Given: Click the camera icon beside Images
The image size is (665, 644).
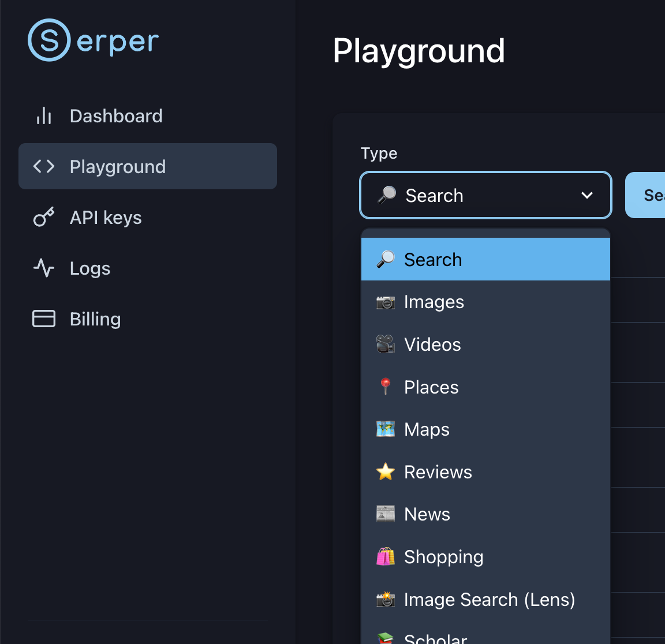Looking at the screenshot, I should tap(386, 302).
